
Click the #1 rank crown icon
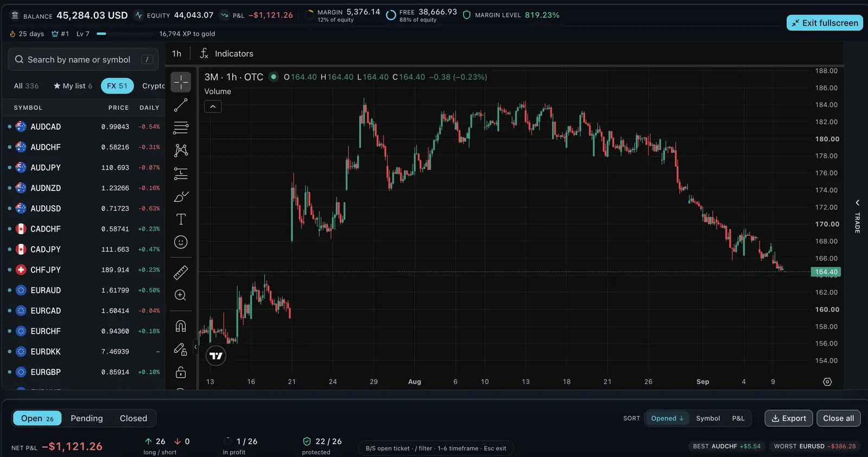[x=55, y=34]
